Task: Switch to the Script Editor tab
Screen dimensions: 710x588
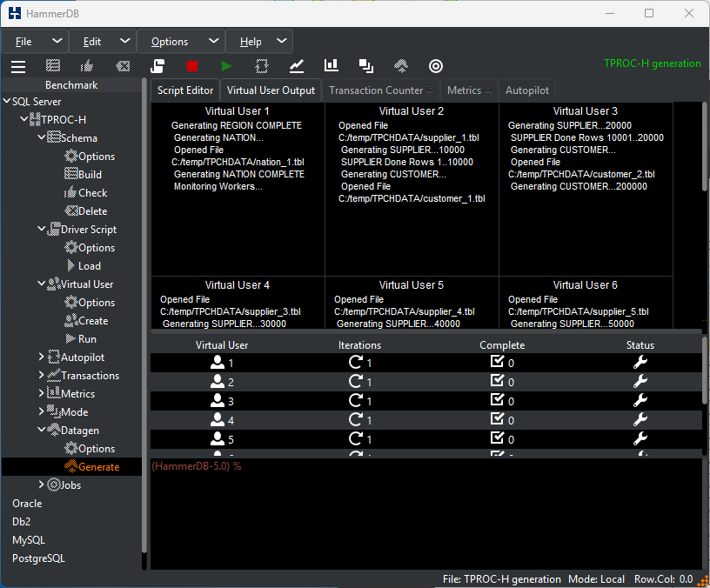Action: click(x=185, y=90)
